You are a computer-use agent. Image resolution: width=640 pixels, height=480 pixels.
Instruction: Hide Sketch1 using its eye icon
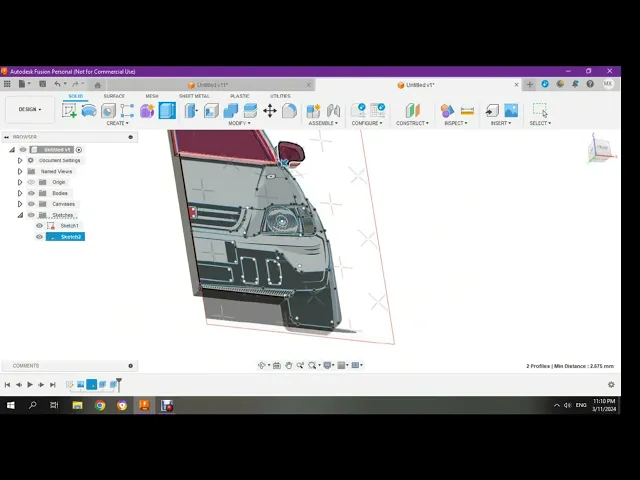tap(40, 226)
